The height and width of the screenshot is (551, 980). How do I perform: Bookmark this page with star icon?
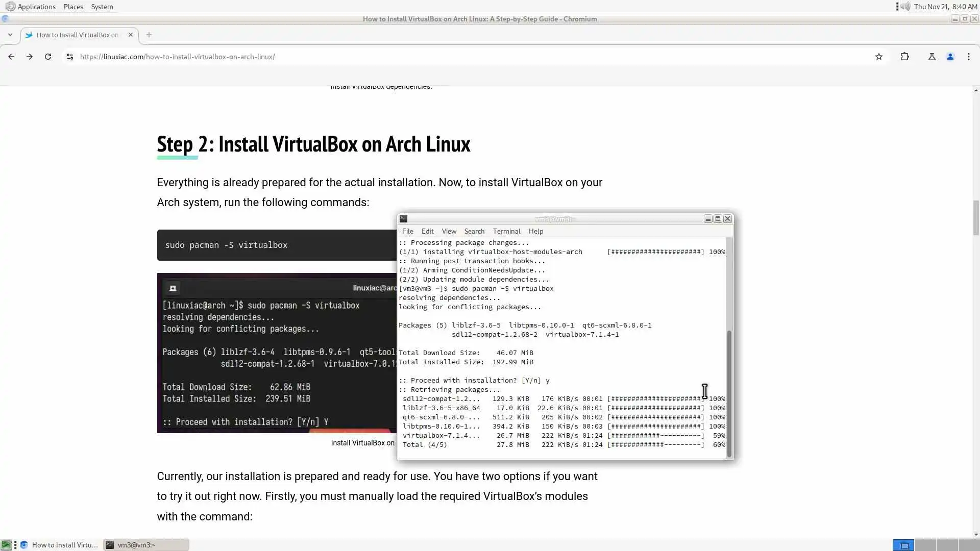click(878, 57)
